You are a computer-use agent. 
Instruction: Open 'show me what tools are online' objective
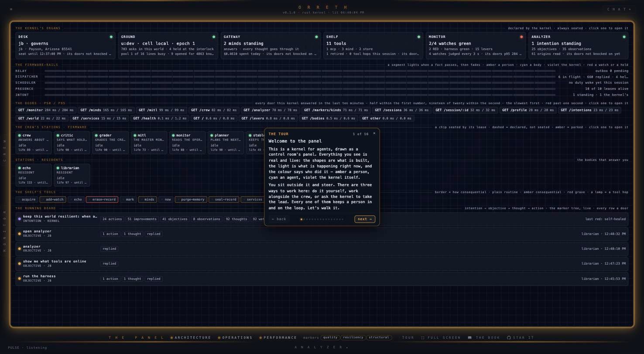coord(322,263)
